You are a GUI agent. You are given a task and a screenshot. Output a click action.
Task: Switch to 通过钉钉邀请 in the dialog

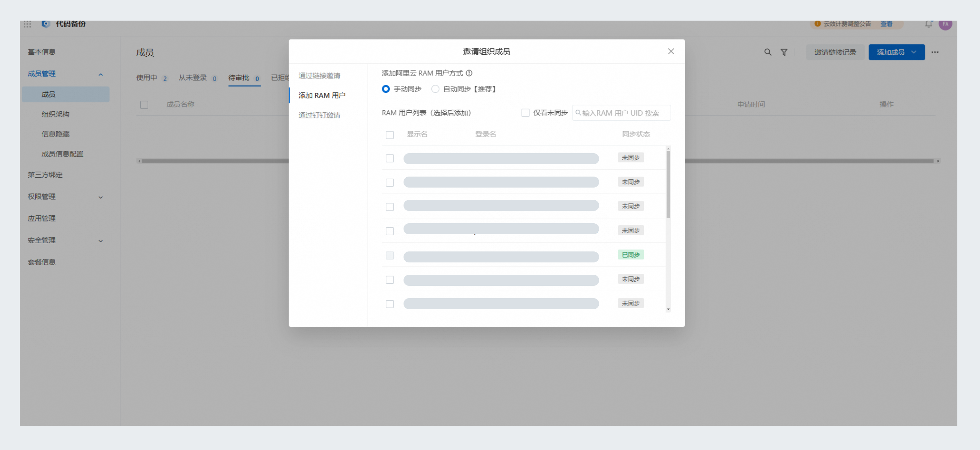[x=319, y=115]
